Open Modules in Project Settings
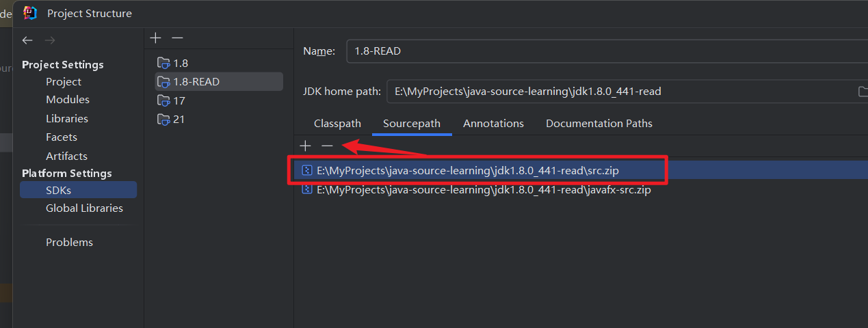The image size is (868, 328). tap(68, 100)
